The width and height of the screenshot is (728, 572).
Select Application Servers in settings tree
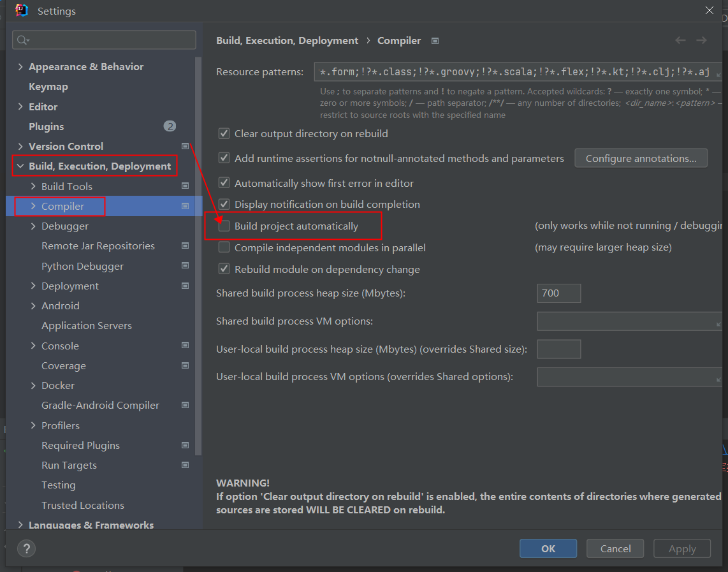pos(87,326)
